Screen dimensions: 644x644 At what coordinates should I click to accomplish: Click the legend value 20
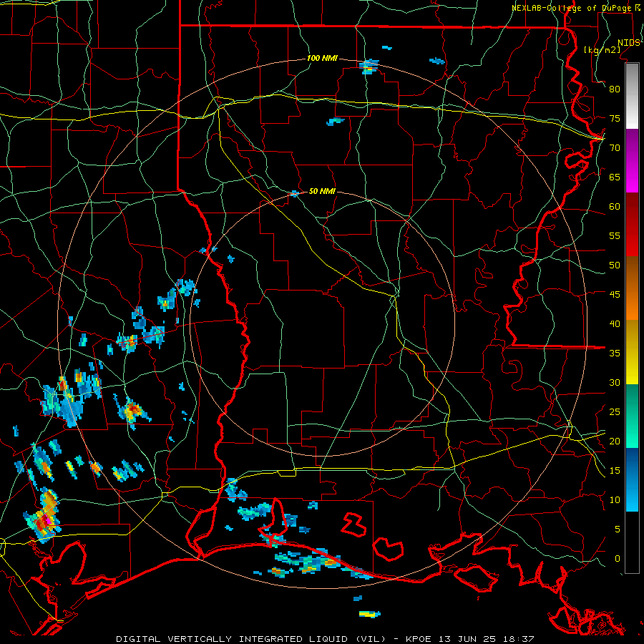coord(615,441)
